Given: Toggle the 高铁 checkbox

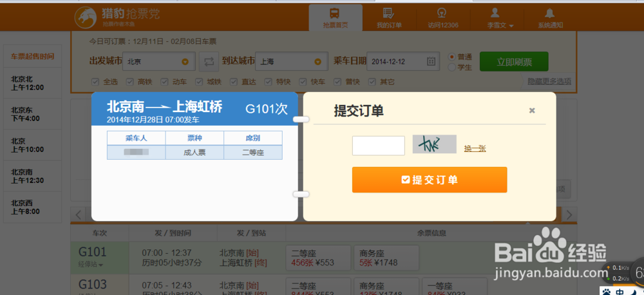Looking at the screenshot, I should [130, 82].
